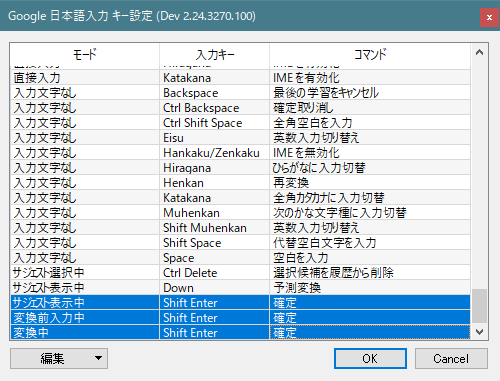Select the 選択候補を履歴から削除 command cell
This screenshot has width=500, height=381.
coord(370,273)
